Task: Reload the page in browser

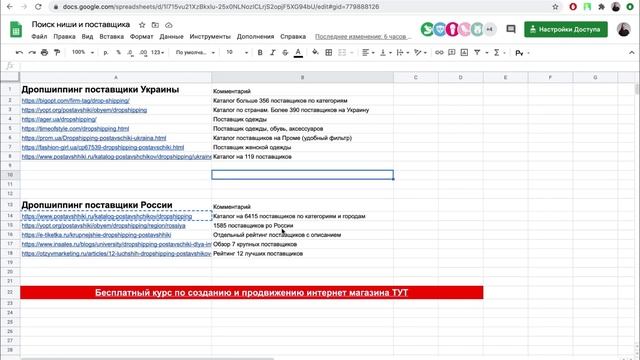Action: point(38,7)
